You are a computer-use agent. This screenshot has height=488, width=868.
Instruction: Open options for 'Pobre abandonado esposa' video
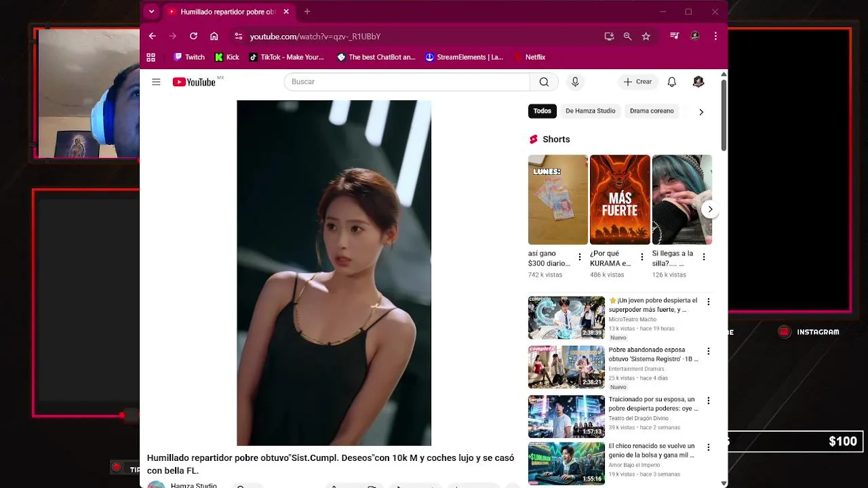coord(709,351)
